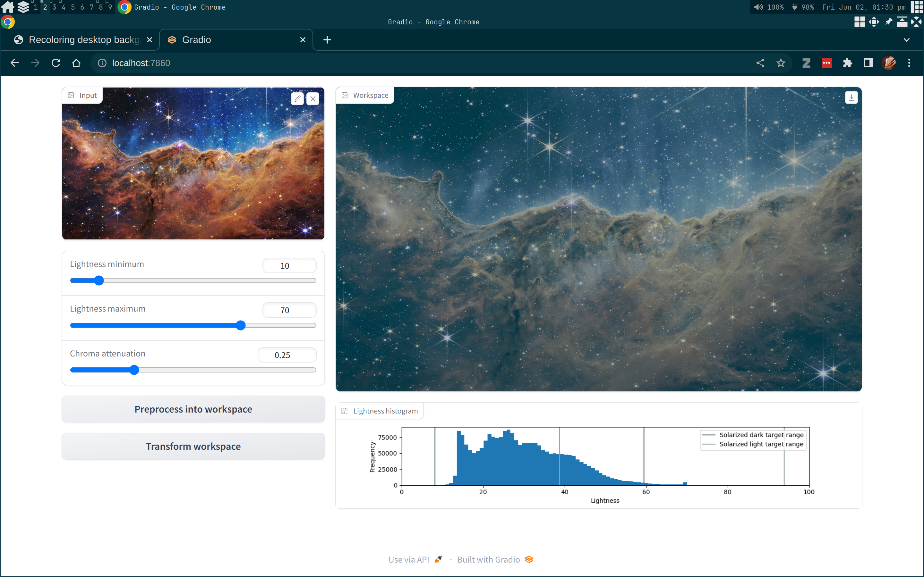Screen dimensions: 924x577
Task: Open the Chrome extensions puzzle icon
Action: pos(847,63)
